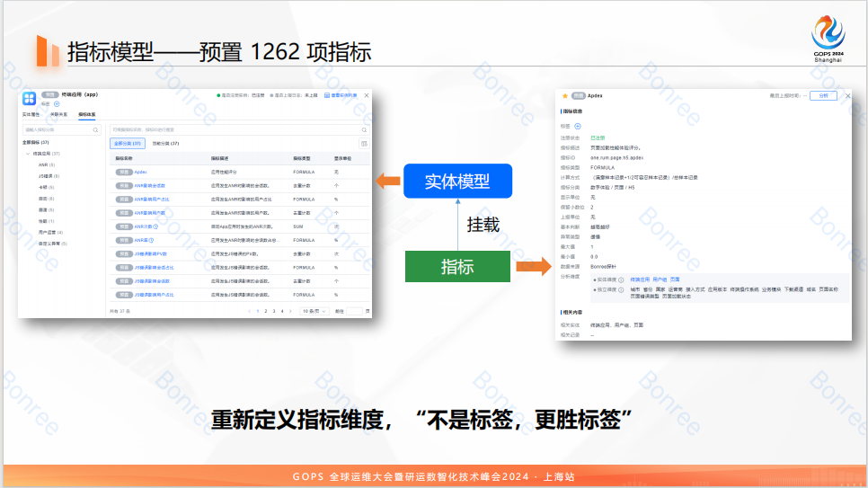Click the info icon next to ANR次数
Image resolution: width=868 pixels, height=488 pixels.
[155, 226]
